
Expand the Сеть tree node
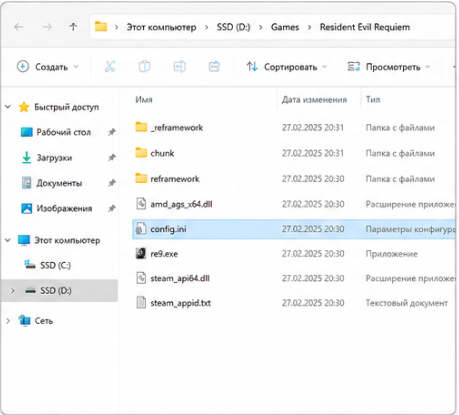click(x=8, y=321)
